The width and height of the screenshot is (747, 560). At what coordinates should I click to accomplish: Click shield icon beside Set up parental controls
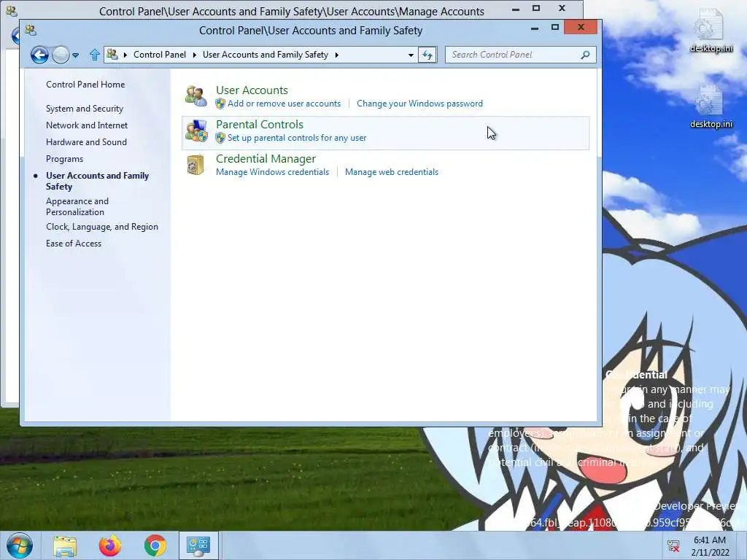[220, 138]
